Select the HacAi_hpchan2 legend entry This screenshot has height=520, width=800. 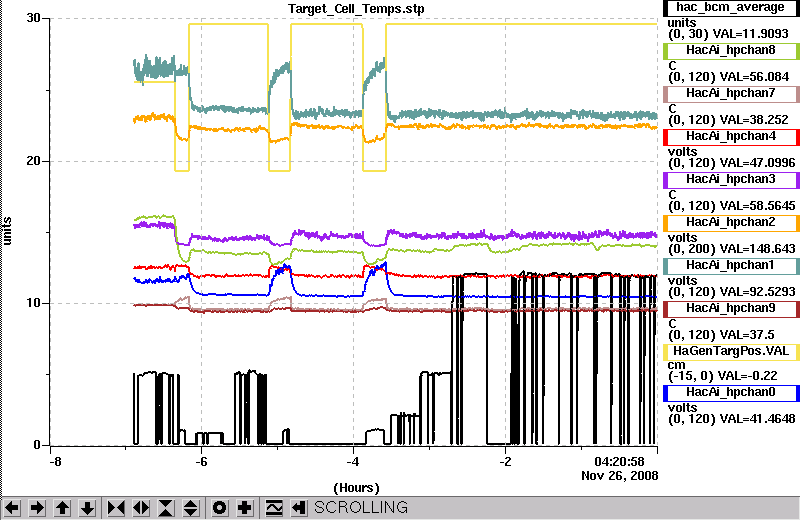pyautogui.click(x=731, y=222)
